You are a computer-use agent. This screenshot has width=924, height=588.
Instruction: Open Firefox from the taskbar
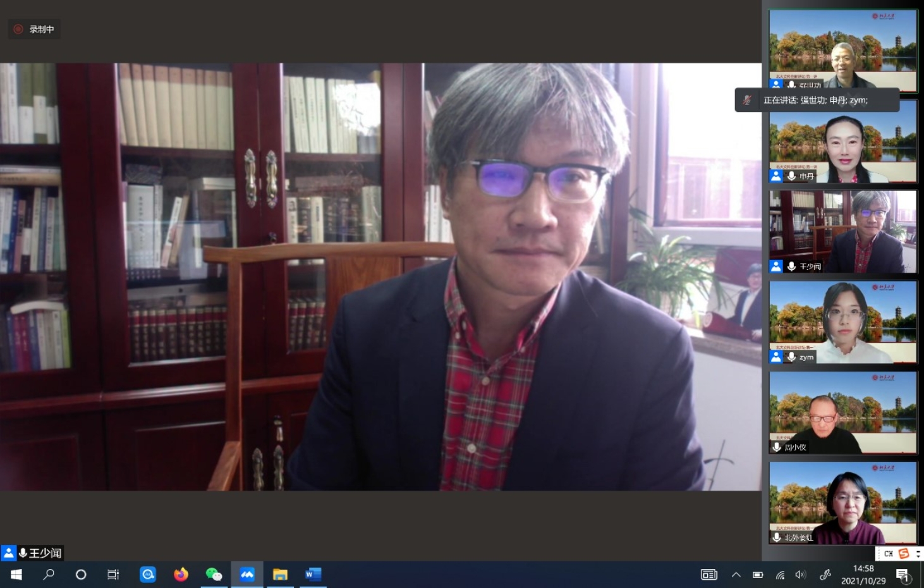click(x=181, y=575)
